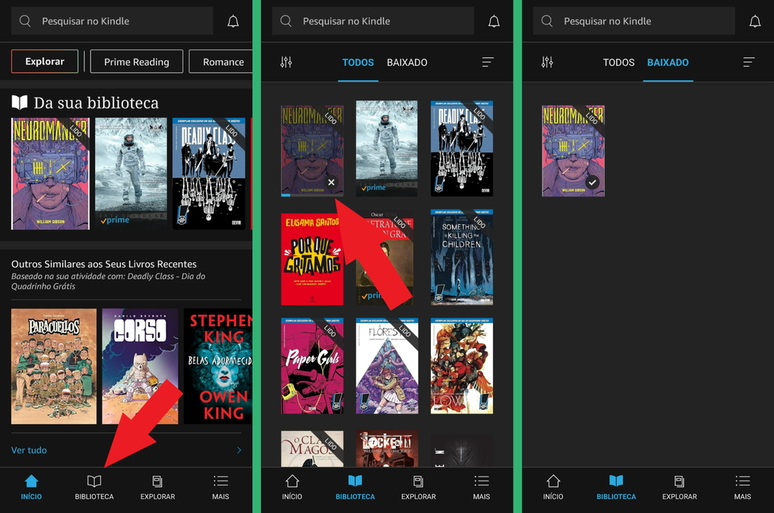
Task: Open Neuromancer cover in middle panel grid
Action: point(312,151)
